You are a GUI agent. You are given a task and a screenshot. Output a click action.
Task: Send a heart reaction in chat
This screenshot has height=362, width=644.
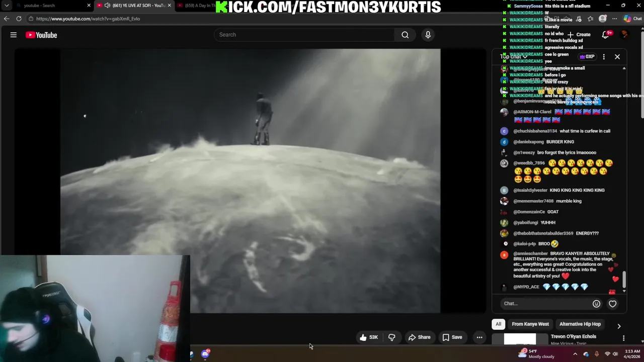pyautogui.click(x=613, y=304)
